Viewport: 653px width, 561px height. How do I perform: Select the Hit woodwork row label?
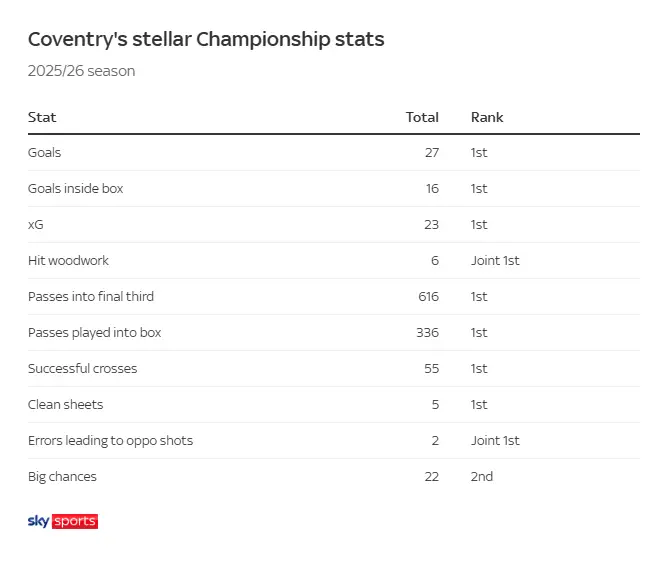coord(68,261)
